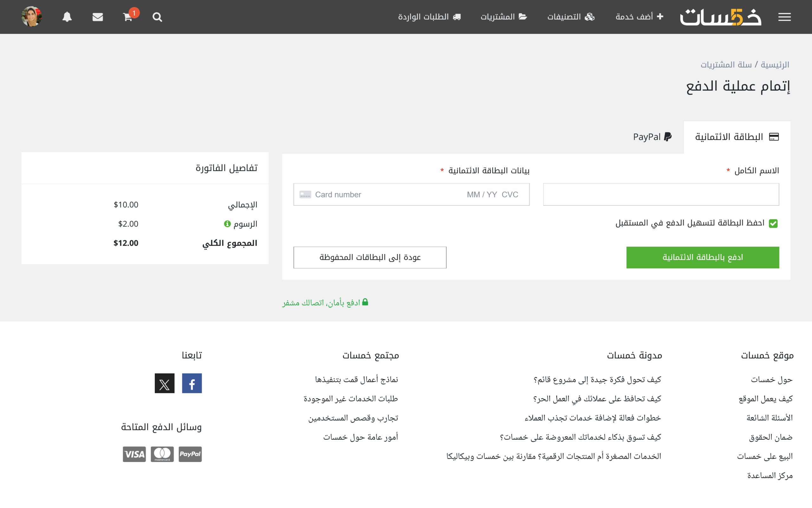Open المشتريات in the top navigation
Viewport: 812px width, 508px height.
pyautogui.click(x=504, y=17)
